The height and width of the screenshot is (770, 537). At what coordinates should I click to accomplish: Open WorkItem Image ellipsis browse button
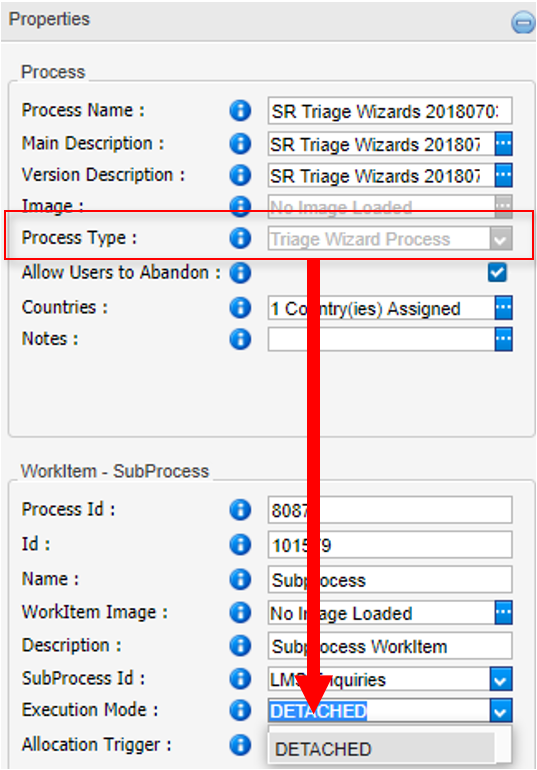(504, 612)
